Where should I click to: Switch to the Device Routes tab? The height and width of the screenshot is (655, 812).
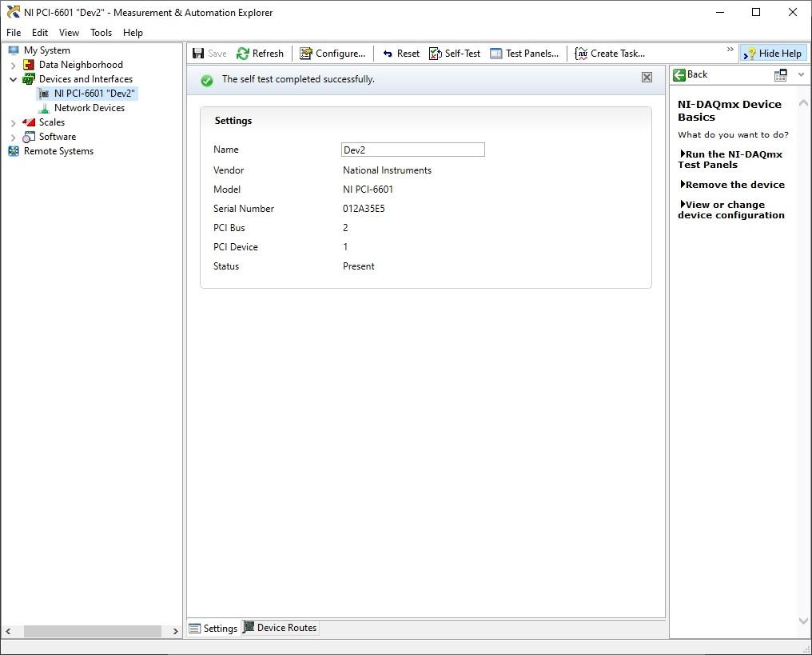[280, 628]
